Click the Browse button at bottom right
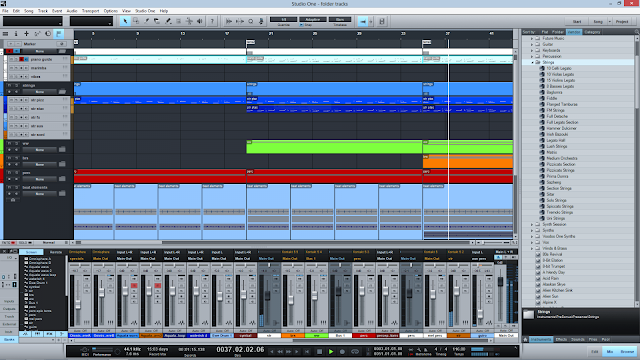This screenshot has height=360, width=640. coord(627,351)
